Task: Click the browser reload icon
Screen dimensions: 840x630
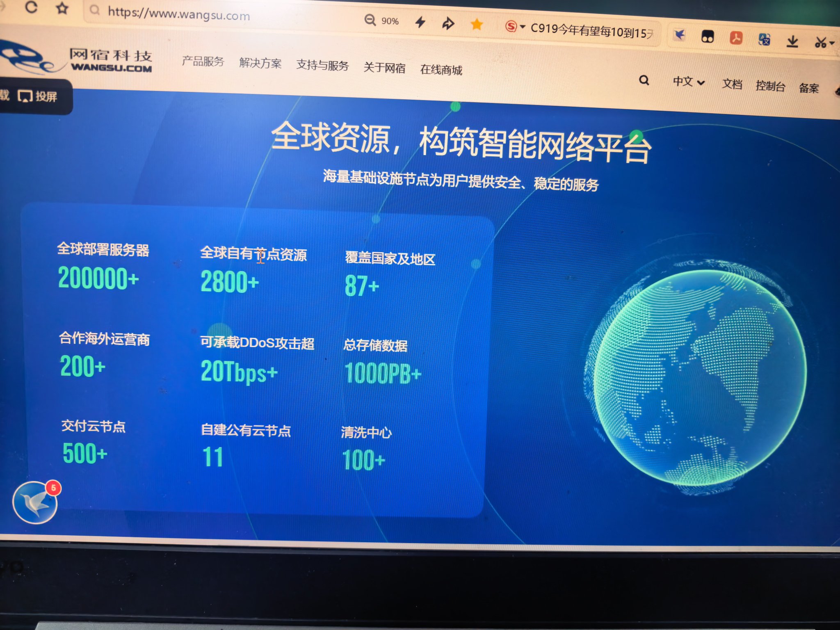Action: coord(31,7)
